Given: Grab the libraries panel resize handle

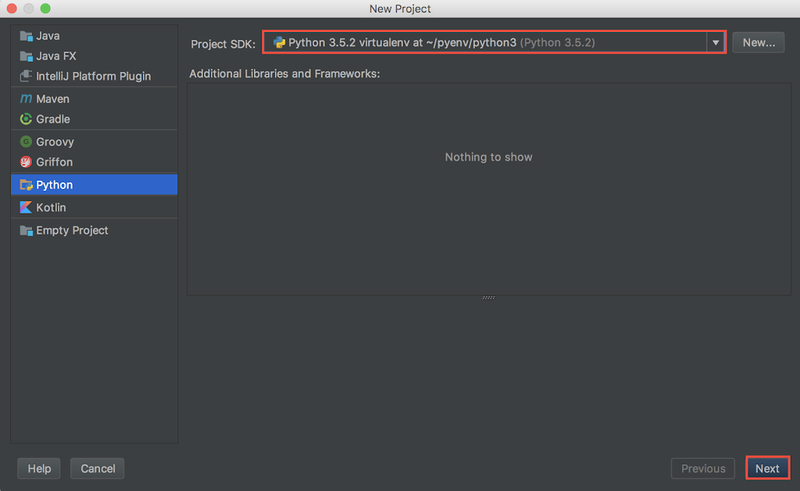Looking at the screenshot, I should [x=488, y=297].
